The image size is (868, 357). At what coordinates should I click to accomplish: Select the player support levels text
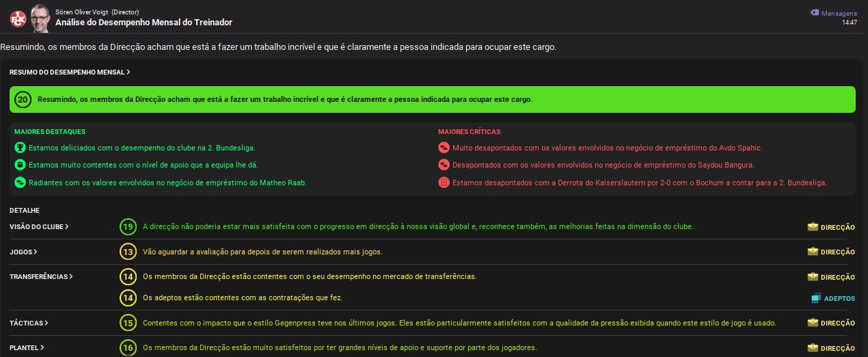pyautogui.click(x=340, y=348)
